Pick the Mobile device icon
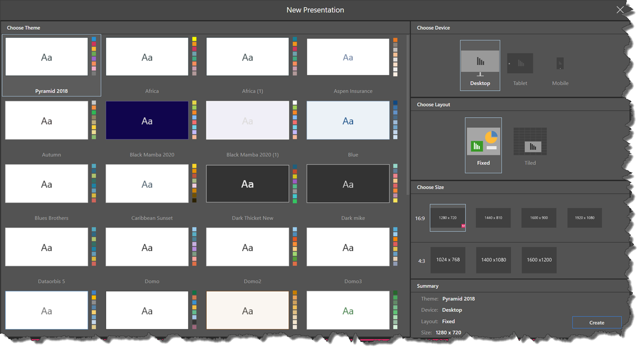Image resolution: width=644 pixels, height=353 pixels. [x=560, y=64]
